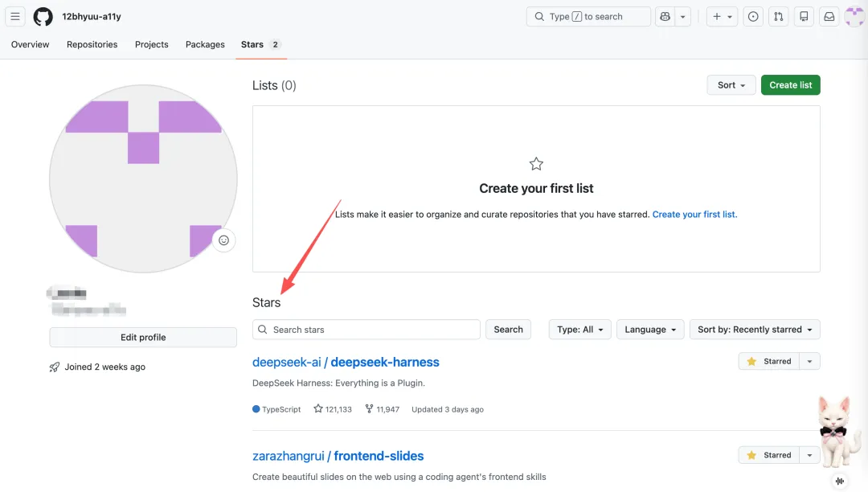The width and height of the screenshot is (868, 492).
Task: Open the frontend-slides repository link
Action: click(379, 456)
